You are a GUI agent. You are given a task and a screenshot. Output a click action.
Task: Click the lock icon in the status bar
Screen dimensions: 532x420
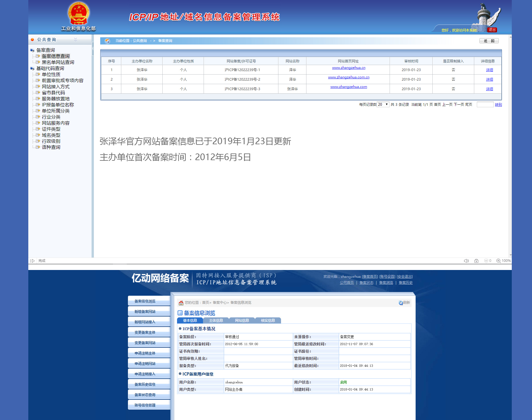point(476,261)
